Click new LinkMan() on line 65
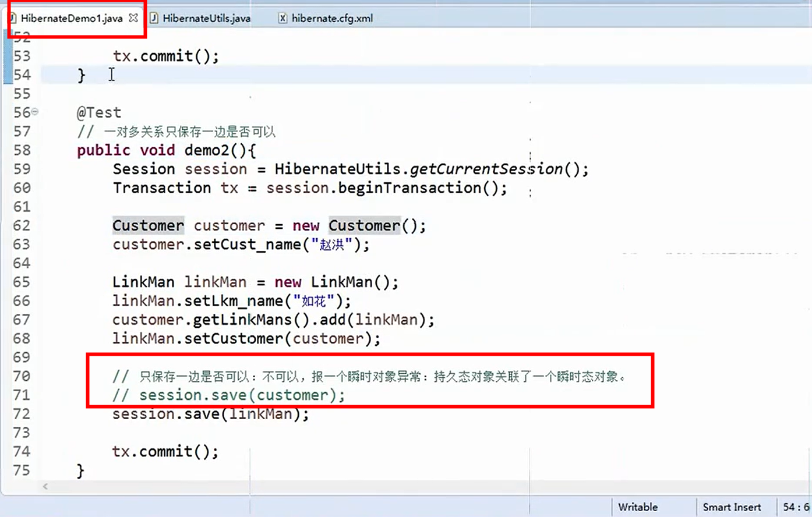The image size is (812, 517). 336,282
